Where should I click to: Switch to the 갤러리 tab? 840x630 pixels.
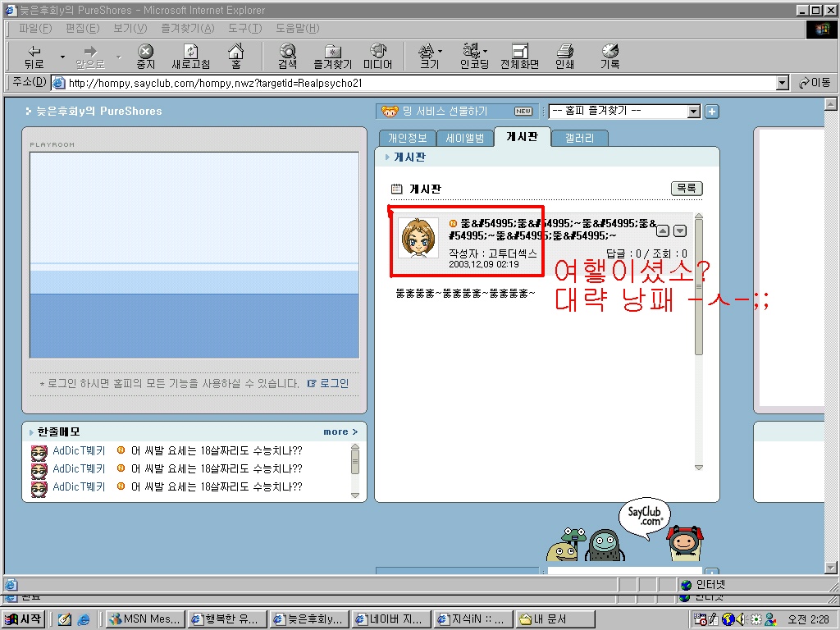click(579, 138)
